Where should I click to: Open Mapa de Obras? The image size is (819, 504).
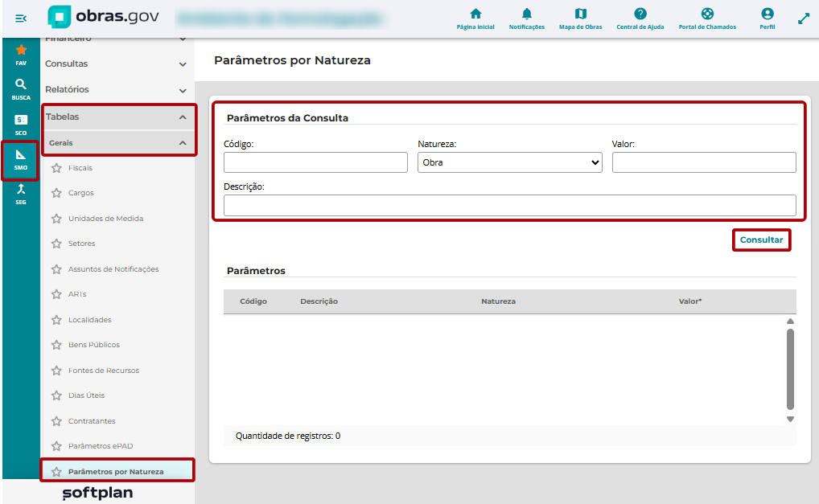coord(580,18)
